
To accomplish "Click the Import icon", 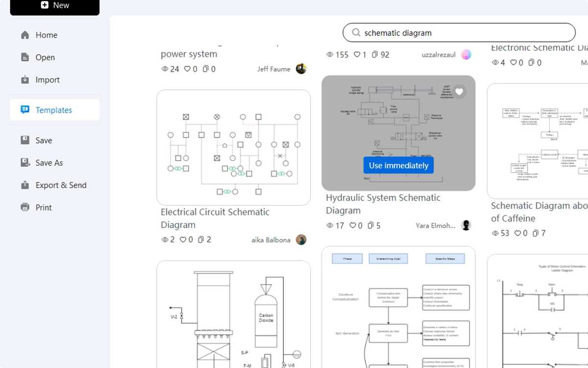I will coord(25,79).
